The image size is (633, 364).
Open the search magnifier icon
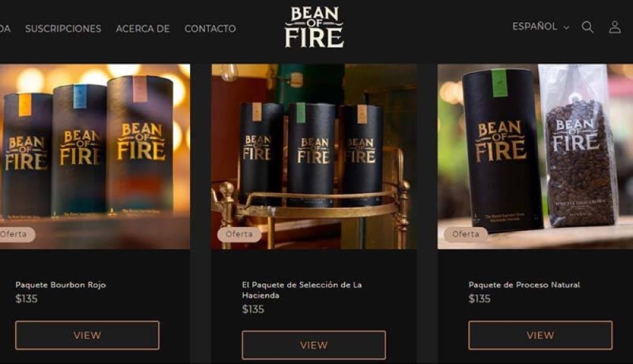click(x=587, y=28)
